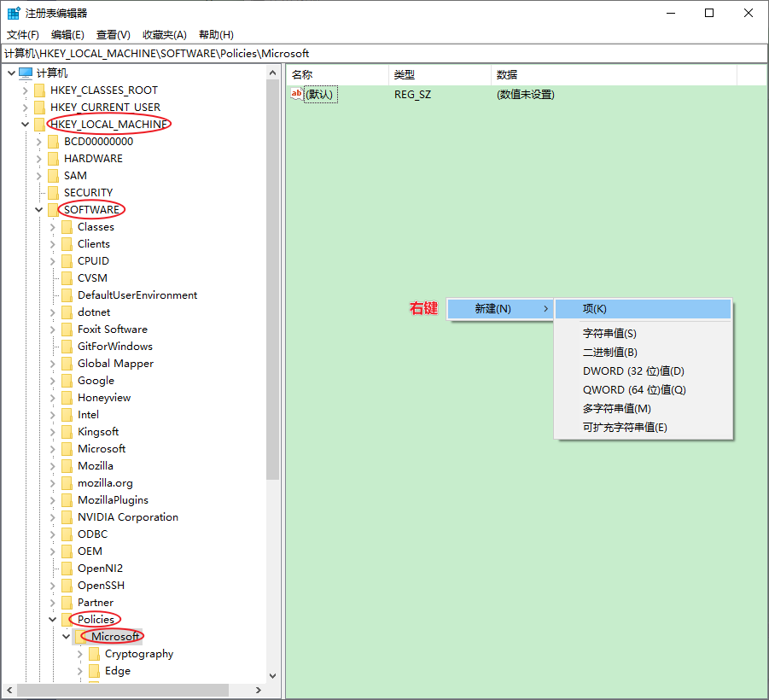The width and height of the screenshot is (769, 700).
Task: Click the SAM folder icon
Action: [54, 176]
